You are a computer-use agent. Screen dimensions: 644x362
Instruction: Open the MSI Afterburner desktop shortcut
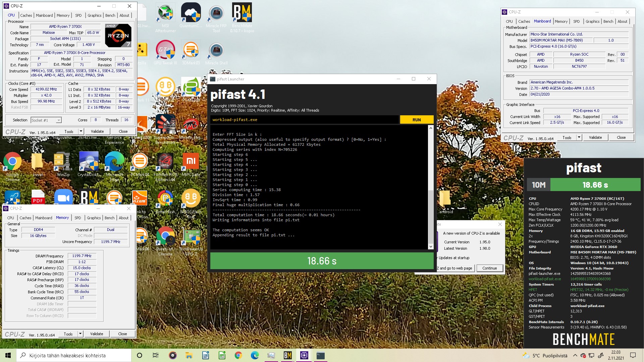tap(165, 18)
